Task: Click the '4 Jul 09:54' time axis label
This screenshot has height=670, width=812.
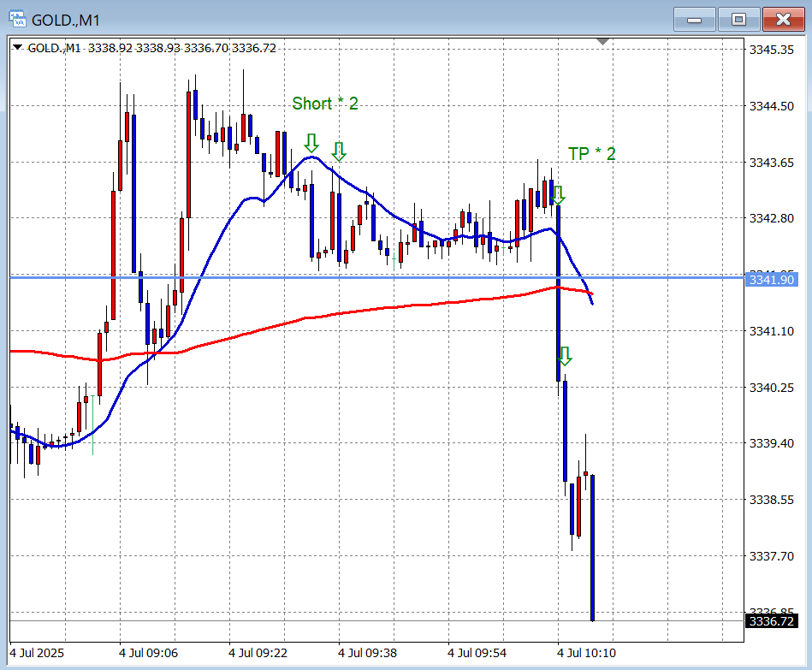Action: point(477,653)
